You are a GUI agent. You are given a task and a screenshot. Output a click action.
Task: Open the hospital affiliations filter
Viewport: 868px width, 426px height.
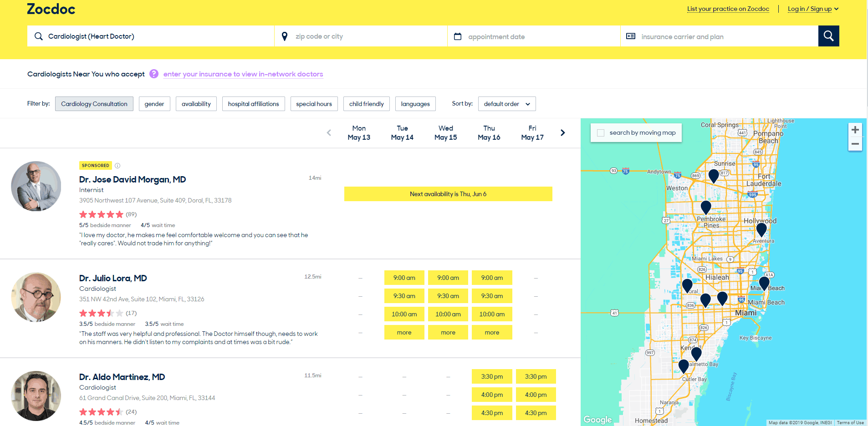point(253,104)
